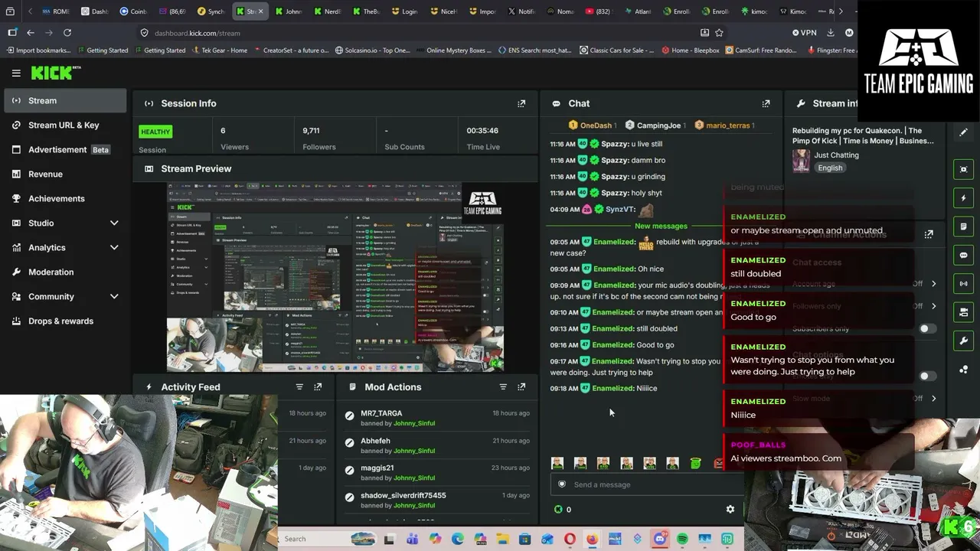
Task: Click the first emote in chat emote row
Action: pos(557,463)
